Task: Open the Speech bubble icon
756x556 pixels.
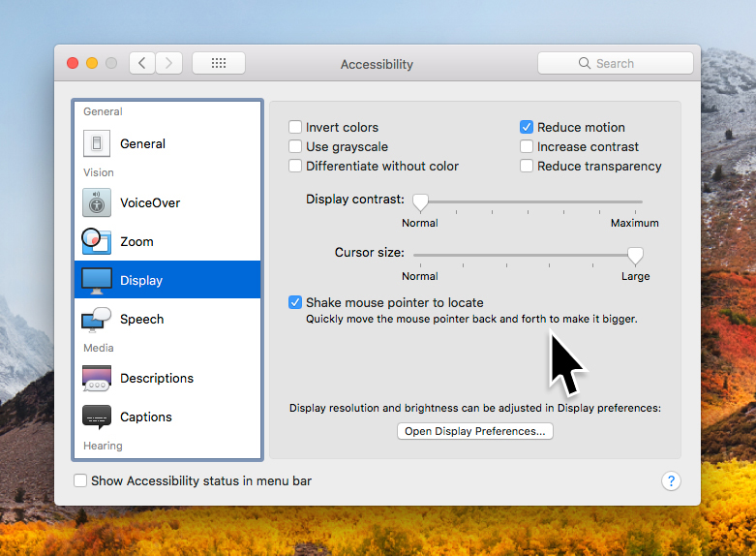Action: (x=96, y=319)
